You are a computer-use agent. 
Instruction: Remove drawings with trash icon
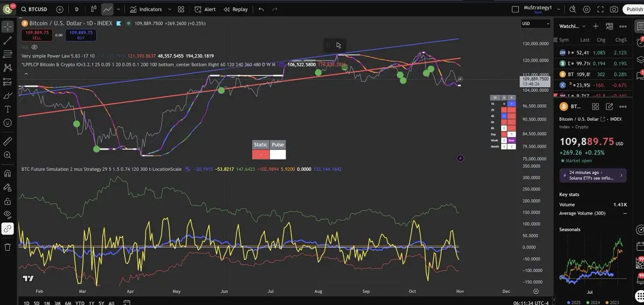pyautogui.click(x=8, y=246)
